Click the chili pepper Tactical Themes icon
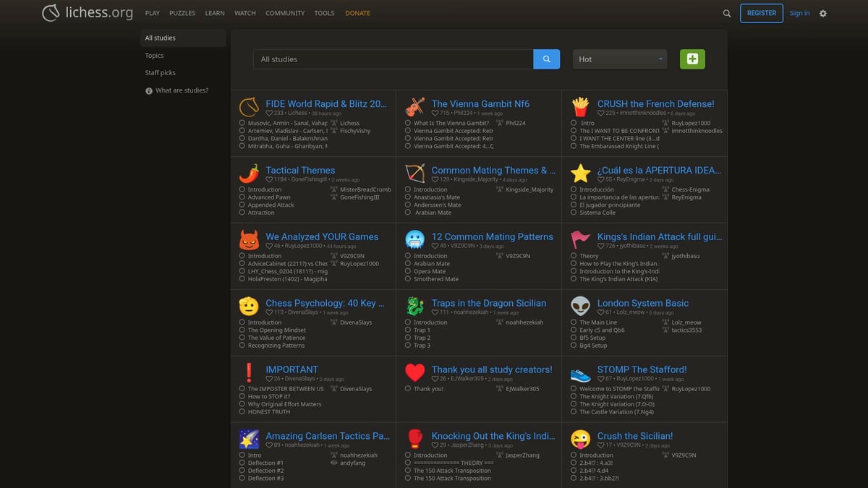Image resolution: width=868 pixels, height=488 pixels. pyautogui.click(x=249, y=174)
